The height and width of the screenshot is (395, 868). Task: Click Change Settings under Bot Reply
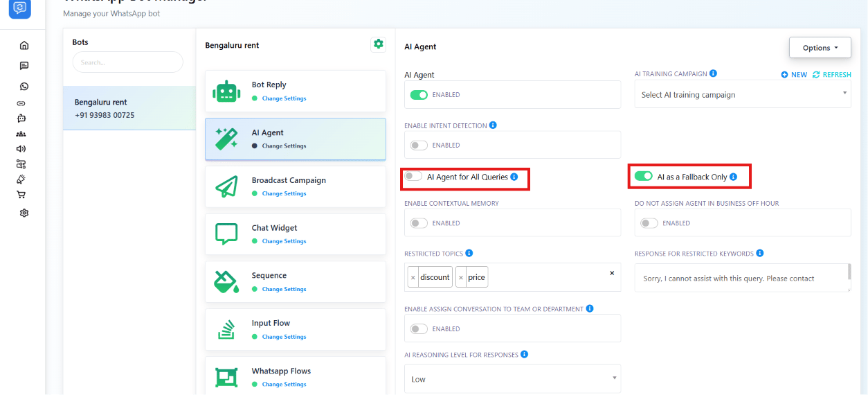tap(284, 98)
